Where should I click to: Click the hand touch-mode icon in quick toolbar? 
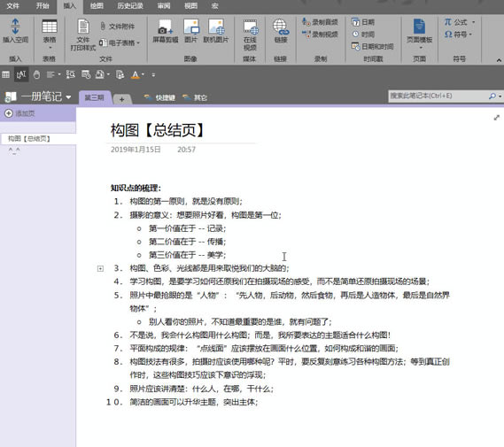[36, 75]
